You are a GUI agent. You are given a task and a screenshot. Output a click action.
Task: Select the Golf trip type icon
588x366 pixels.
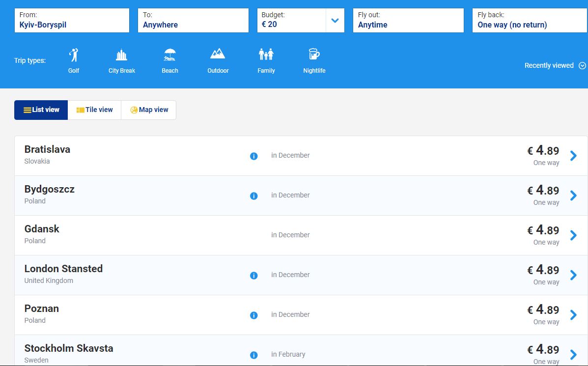(x=74, y=55)
